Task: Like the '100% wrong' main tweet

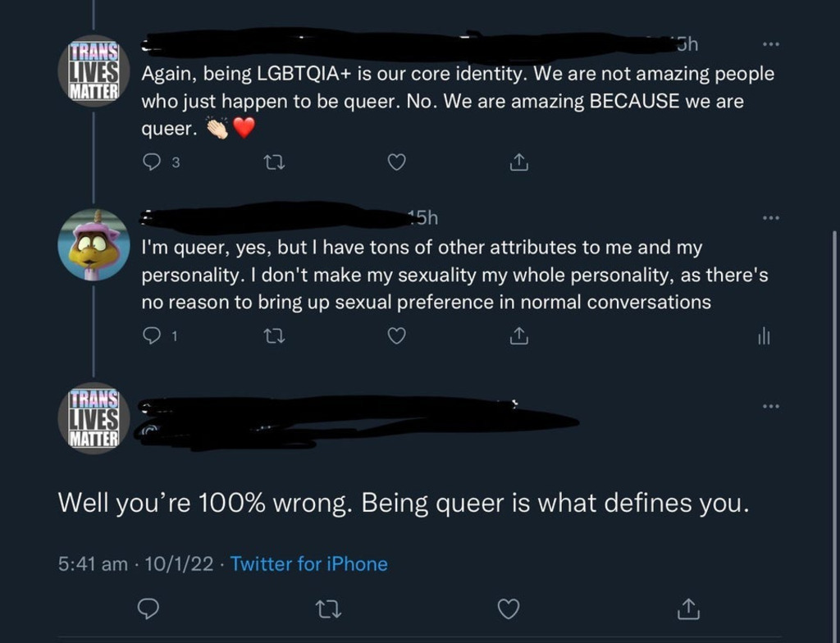Action: tap(509, 609)
